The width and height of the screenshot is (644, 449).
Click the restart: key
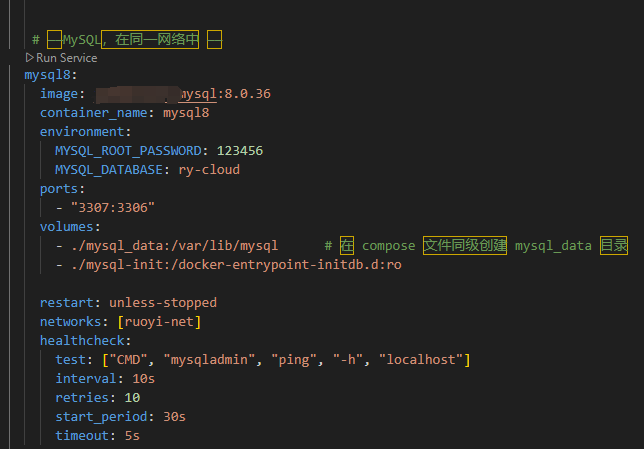click(70, 302)
